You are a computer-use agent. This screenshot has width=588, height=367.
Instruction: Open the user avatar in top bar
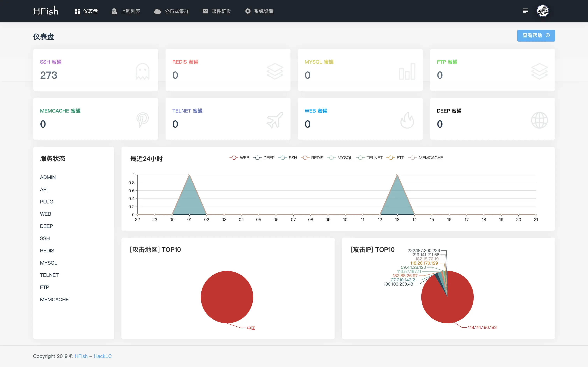[x=542, y=11]
